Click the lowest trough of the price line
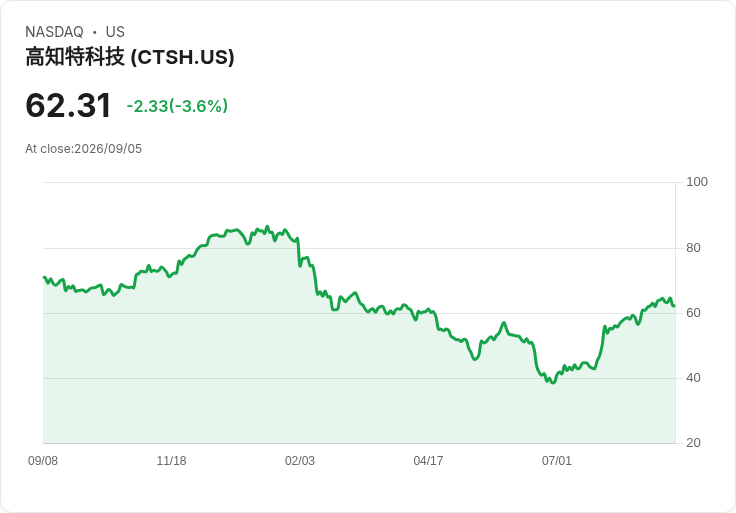 click(x=553, y=383)
